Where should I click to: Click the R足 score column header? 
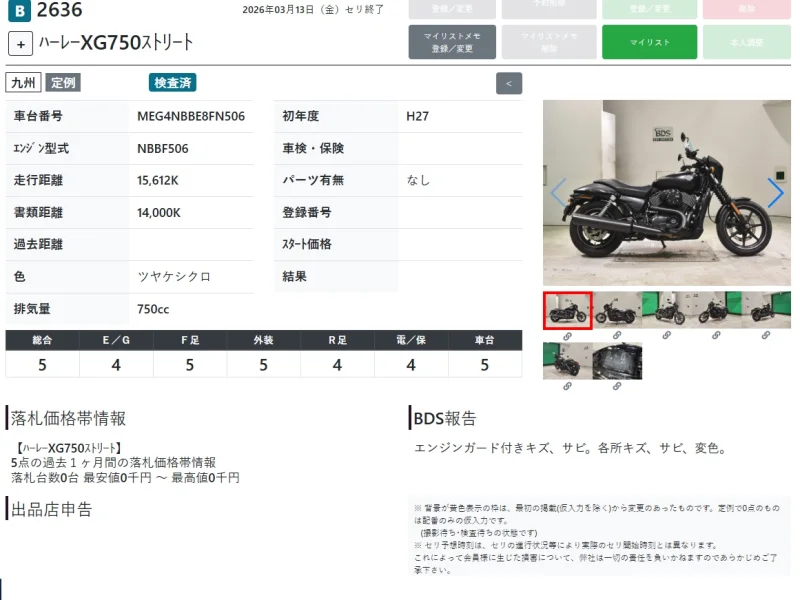click(x=337, y=340)
